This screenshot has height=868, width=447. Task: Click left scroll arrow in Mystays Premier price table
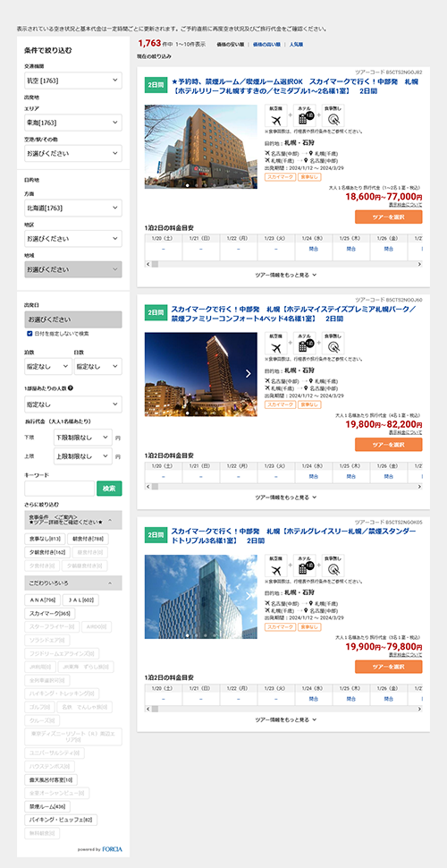(148, 486)
